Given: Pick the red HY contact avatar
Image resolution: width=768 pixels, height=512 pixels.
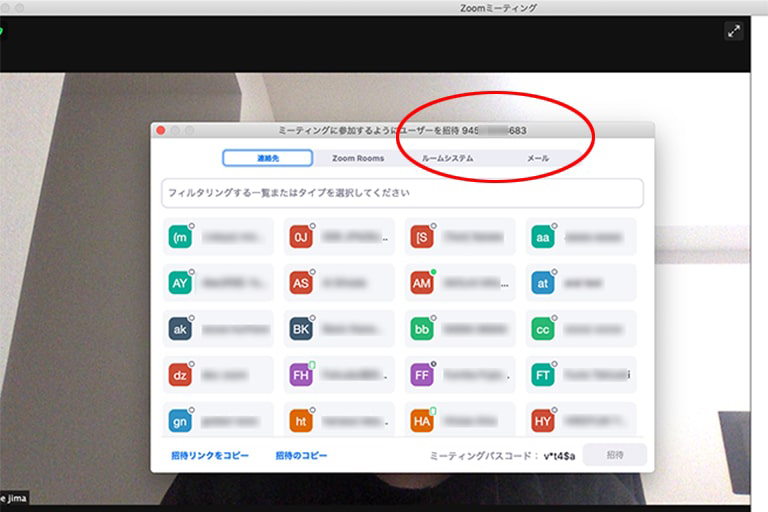Looking at the screenshot, I should pos(543,421).
